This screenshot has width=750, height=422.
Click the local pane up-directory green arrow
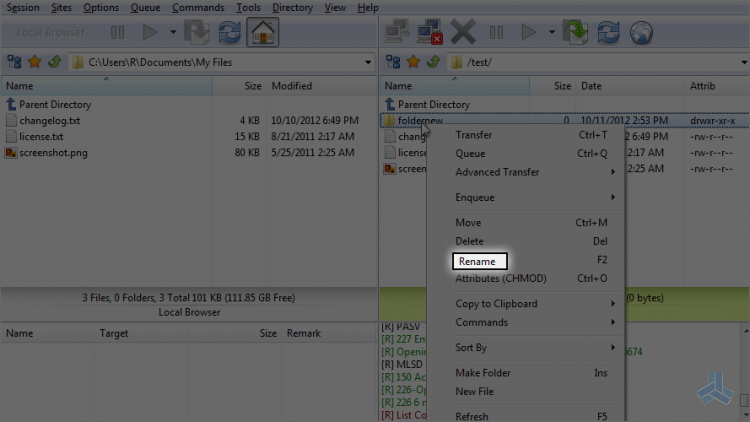pos(55,62)
